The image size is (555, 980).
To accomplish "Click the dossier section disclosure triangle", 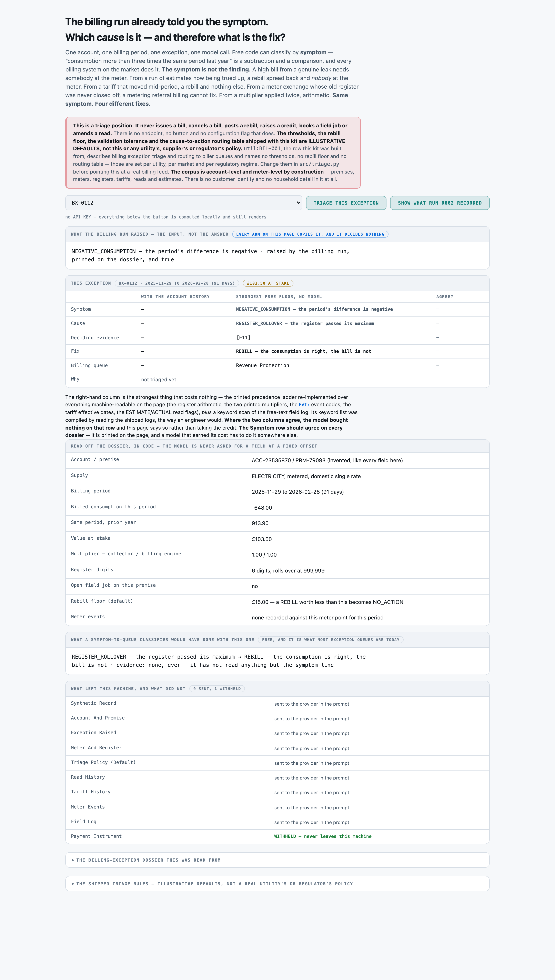I will point(73,860).
